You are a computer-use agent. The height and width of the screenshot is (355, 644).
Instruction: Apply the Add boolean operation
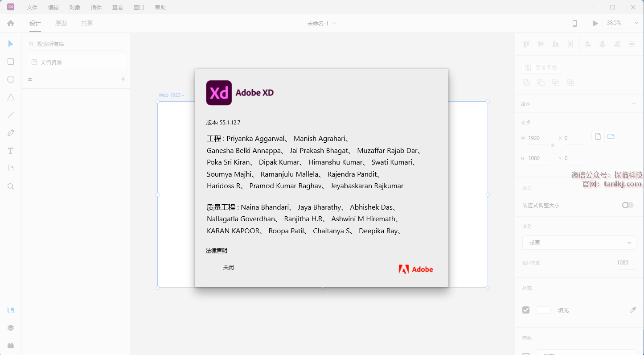[526, 83]
